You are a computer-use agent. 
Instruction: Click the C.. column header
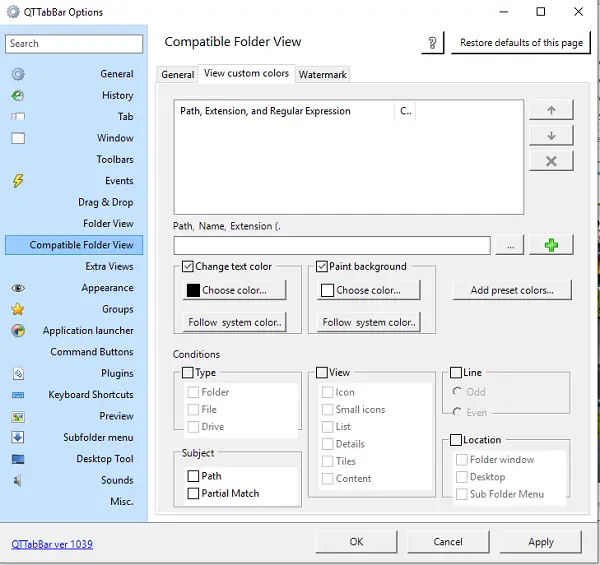[x=405, y=111]
